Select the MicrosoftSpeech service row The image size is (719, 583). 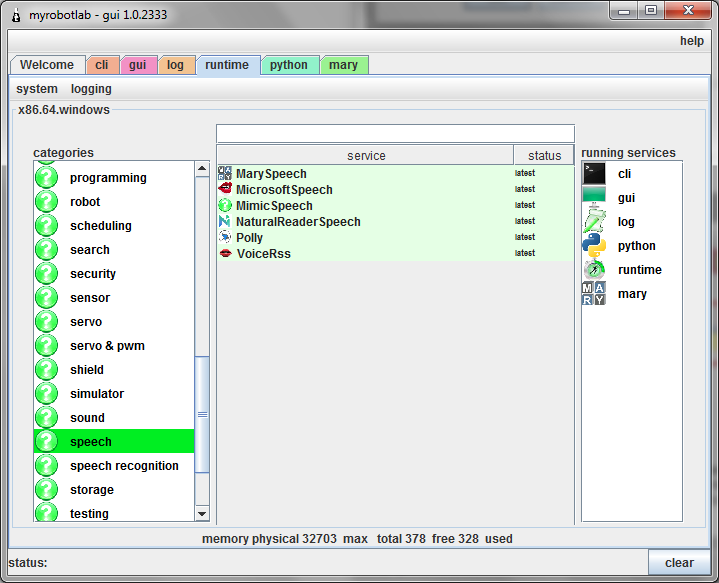(395, 189)
